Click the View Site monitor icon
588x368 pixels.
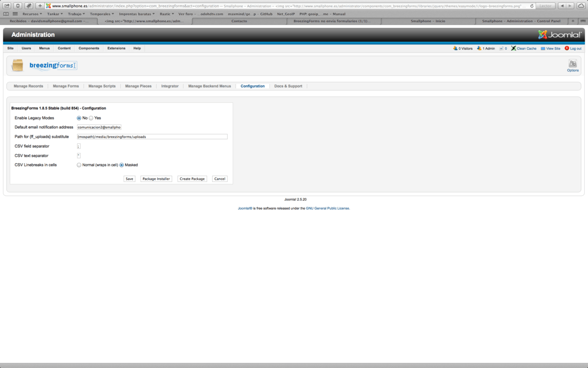point(543,48)
